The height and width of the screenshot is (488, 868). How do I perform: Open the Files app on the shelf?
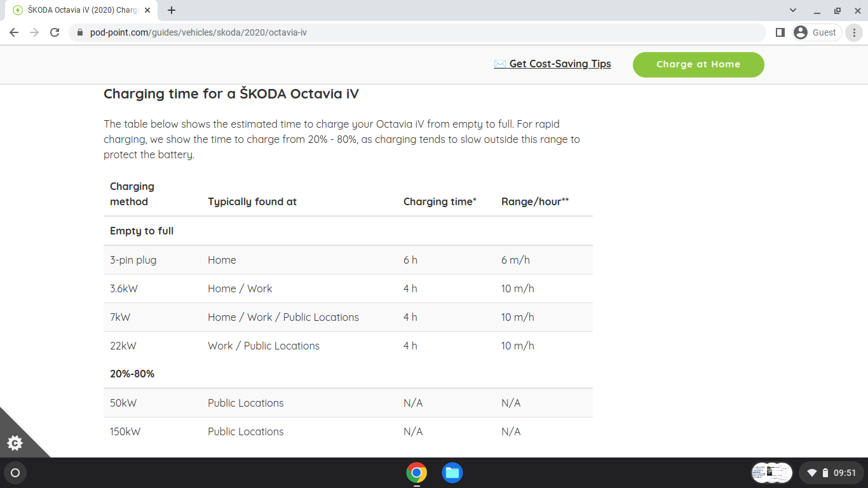click(452, 473)
